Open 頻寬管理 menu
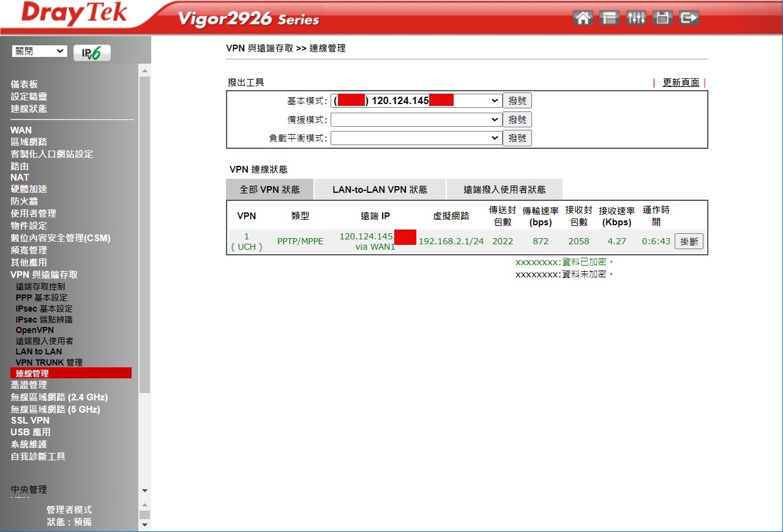 pyautogui.click(x=29, y=250)
